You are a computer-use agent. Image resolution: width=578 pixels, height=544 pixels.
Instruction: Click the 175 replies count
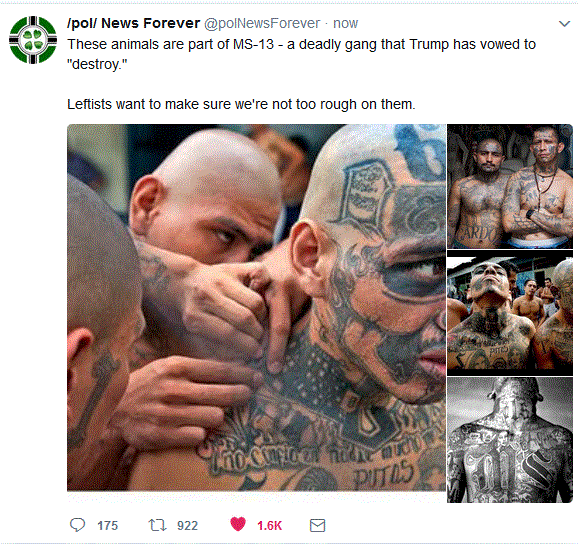coord(108,526)
